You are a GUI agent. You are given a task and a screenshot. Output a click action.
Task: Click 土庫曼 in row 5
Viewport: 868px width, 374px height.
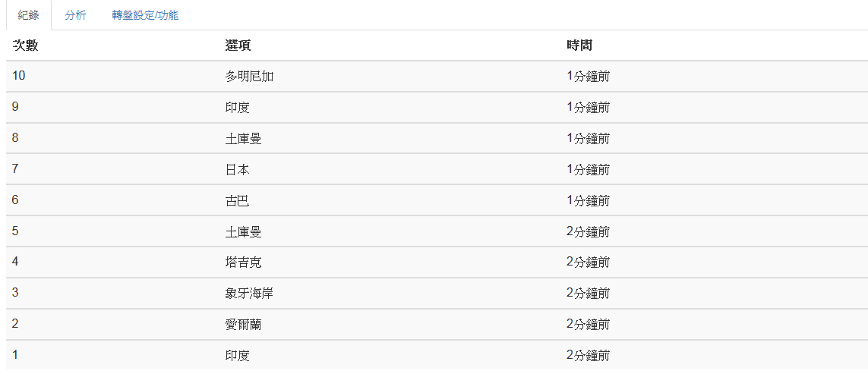click(244, 231)
